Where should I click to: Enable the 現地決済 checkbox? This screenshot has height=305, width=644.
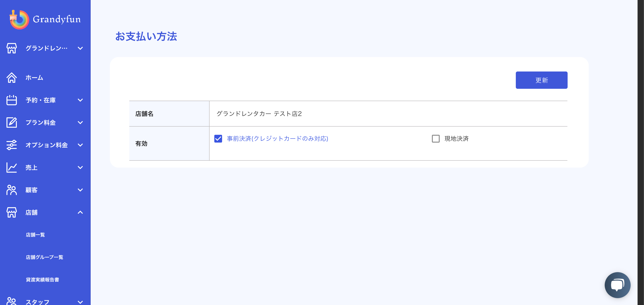tap(436, 139)
